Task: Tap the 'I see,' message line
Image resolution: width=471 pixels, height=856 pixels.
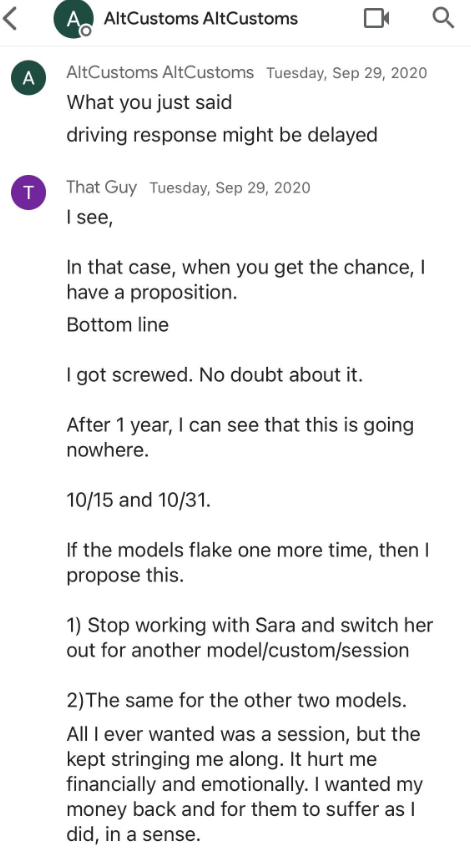Action: (x=90, y=218)
